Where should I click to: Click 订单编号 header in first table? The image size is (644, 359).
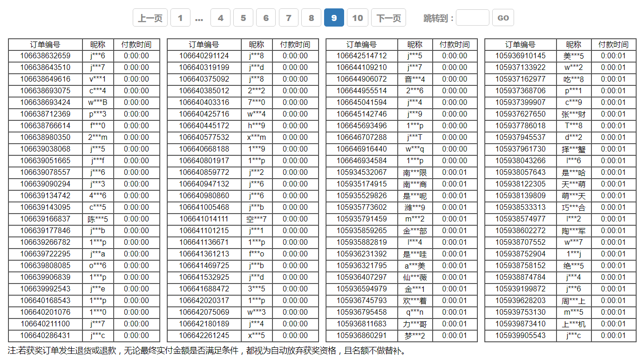point(45,45)
